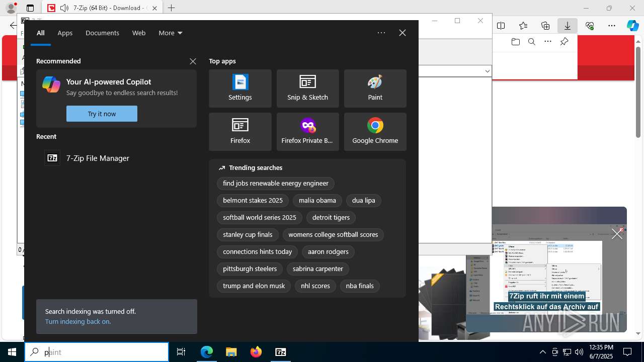
Task: Choose 'detroit tigers' trending search
Action: tap(331, 218)
